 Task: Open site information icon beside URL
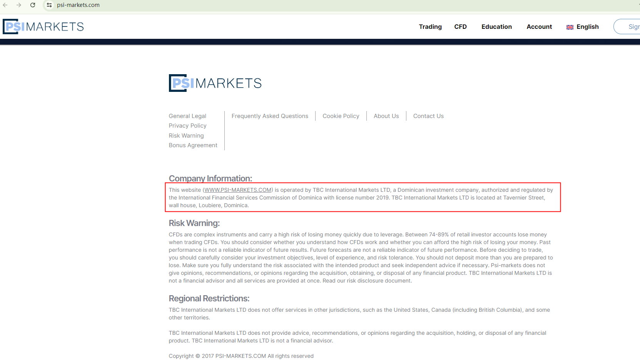click(x=49, y=5)
